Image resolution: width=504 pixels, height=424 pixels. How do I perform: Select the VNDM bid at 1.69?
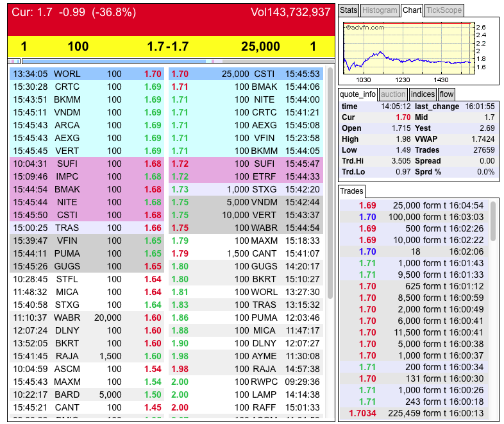[87, 112]
